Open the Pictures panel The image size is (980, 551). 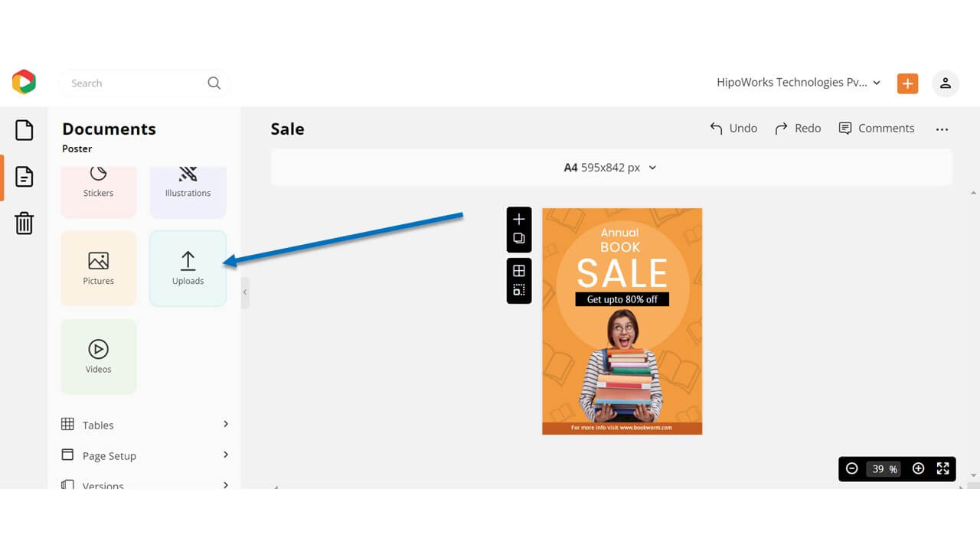pyautogui.click(x=98, y=268)
